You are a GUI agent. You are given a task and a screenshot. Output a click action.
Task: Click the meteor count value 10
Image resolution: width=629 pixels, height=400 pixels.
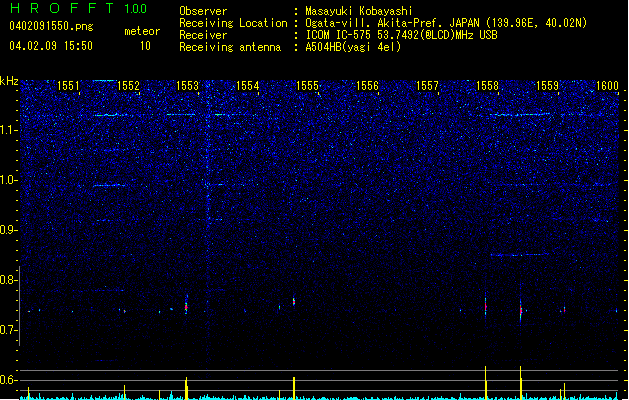point(145,46)
